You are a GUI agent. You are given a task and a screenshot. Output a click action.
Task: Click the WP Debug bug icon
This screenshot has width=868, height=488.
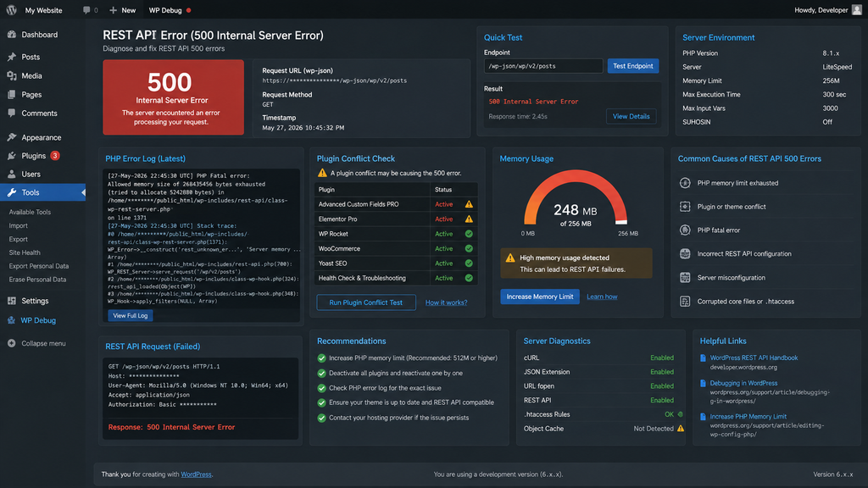[x=11, y=320]
